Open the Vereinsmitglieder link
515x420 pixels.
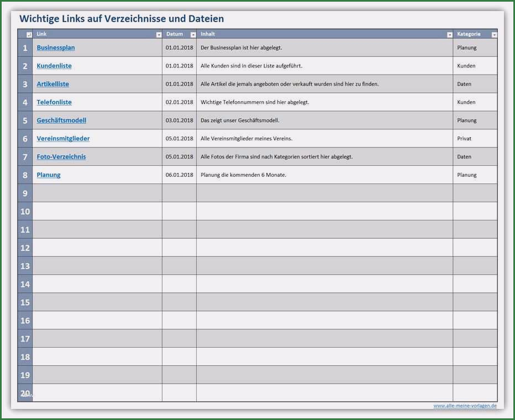pyautogui.click(x=62, y=139)
